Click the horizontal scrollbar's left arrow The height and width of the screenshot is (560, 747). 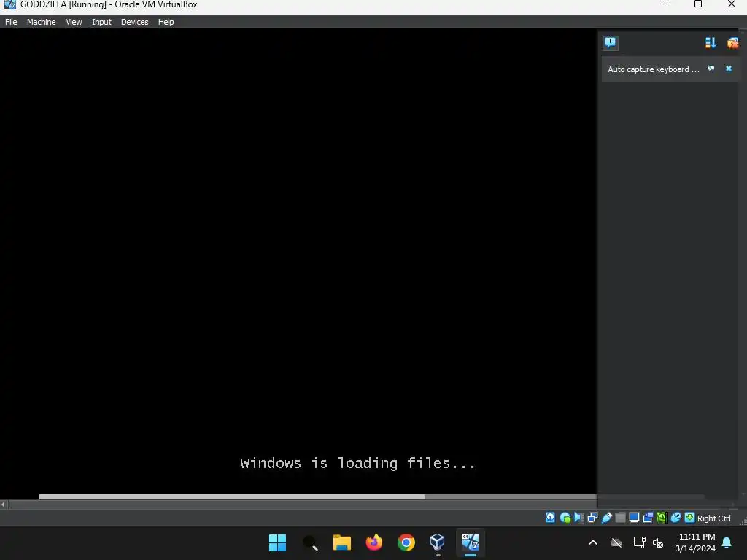4,504
